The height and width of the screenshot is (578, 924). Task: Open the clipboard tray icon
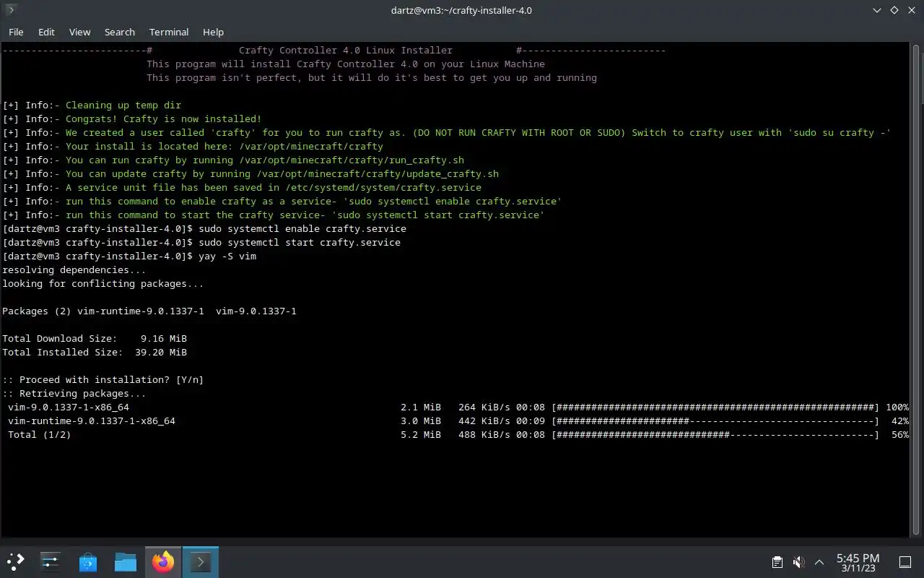[x=777, y=562]
